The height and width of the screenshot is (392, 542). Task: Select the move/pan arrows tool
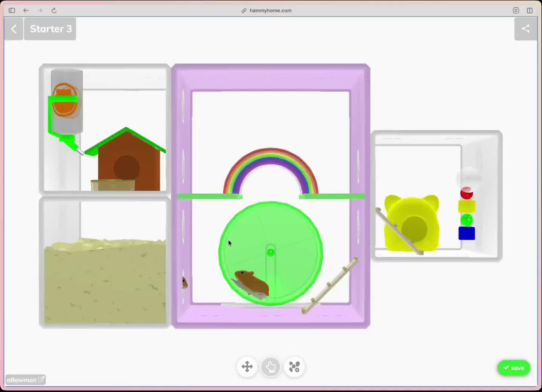point(247,367)
